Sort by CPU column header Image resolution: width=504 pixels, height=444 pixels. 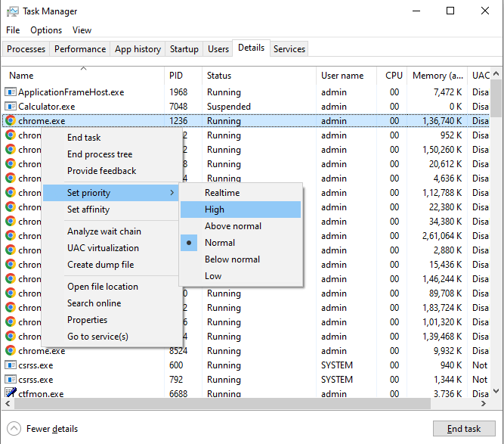[391, 76]
